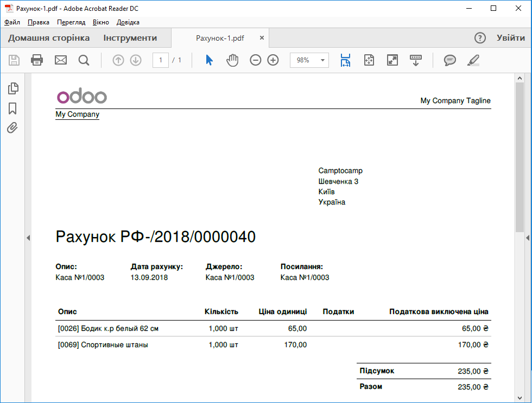532x403 pixels.
Task: Zoom out with the minus icon
Action: click(x=256, y=60)
